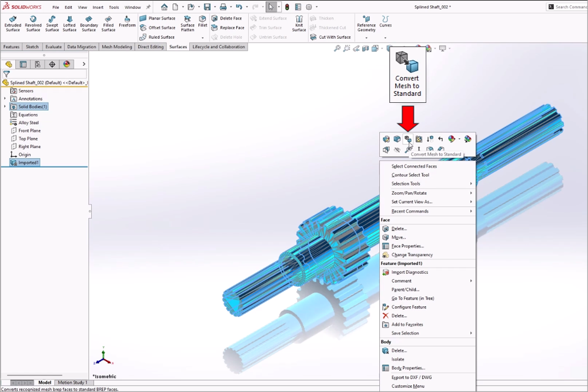This screenshot has width=588, height=392.
Task: Click the Surface Flatten tool
Action: pos(188,24)
